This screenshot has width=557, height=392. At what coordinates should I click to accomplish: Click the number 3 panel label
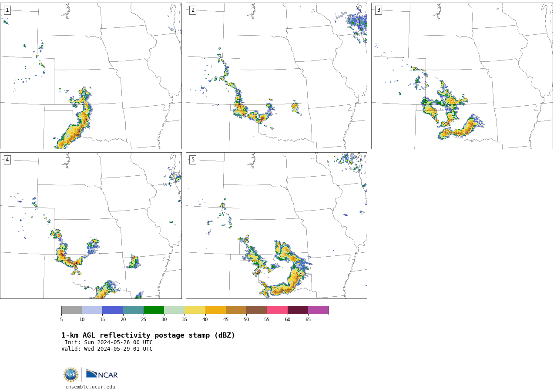pyautogui.click(x=378, y=10)
